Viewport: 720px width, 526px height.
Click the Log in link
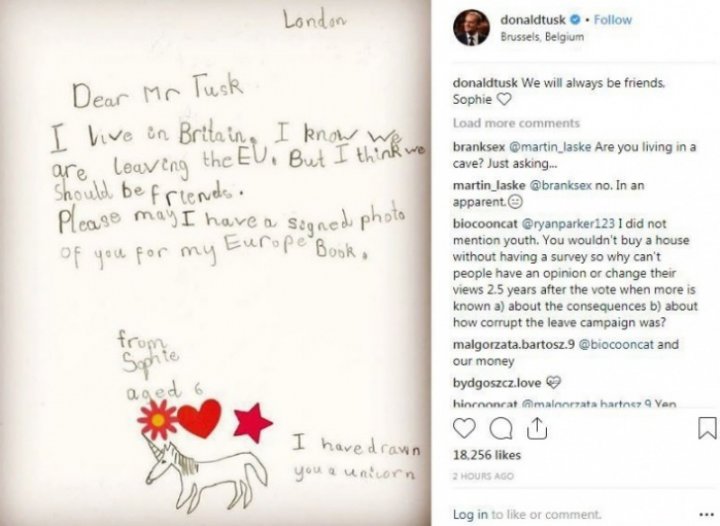point(469,514)
